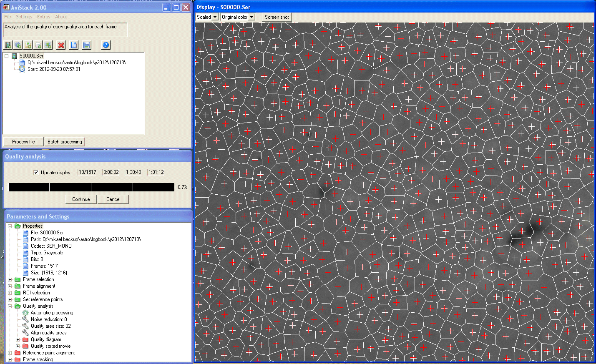Screen dimensions: 596x364
Task: Click the add single picture toolbar icon
Action: 48,45
